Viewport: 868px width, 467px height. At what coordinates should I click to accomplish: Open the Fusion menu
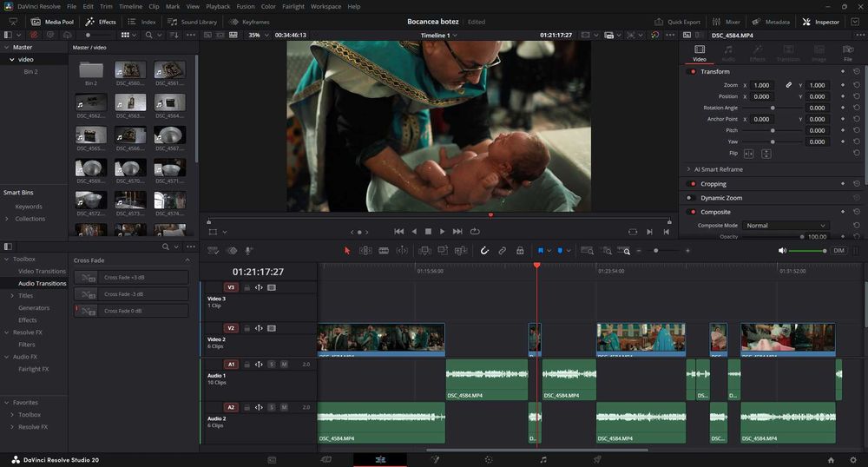246,7
